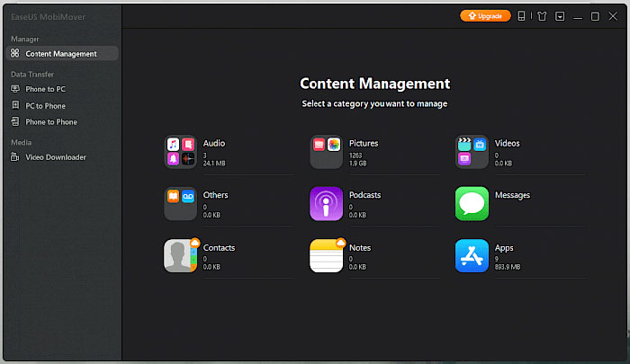
Task: Open the dropdown menu box icon in title bar
Action: [x=560, y=16]
